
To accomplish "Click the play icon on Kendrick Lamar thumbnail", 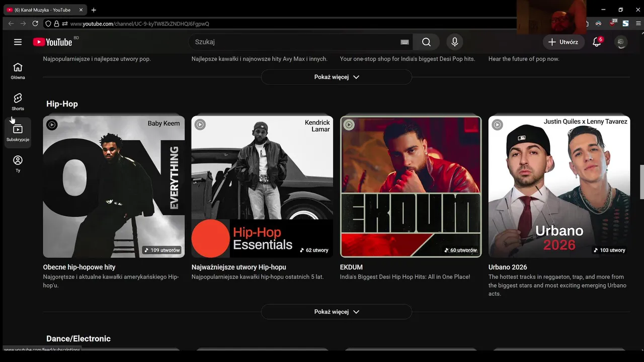I will coord(200,125).
